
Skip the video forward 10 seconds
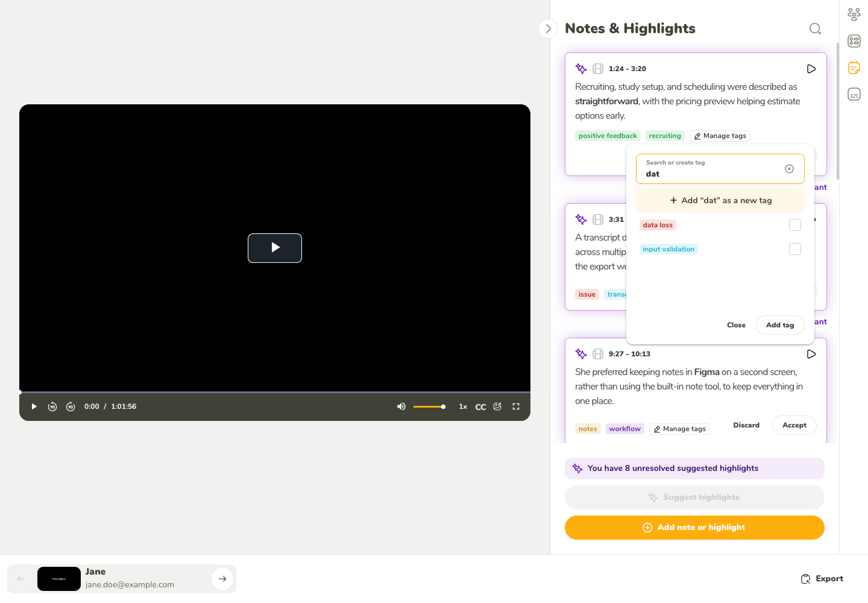(x=71, y=406)
